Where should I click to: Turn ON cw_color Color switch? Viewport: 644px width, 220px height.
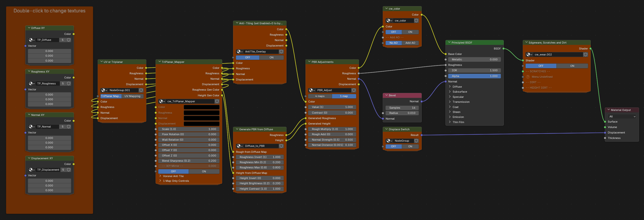pos(410,32)
